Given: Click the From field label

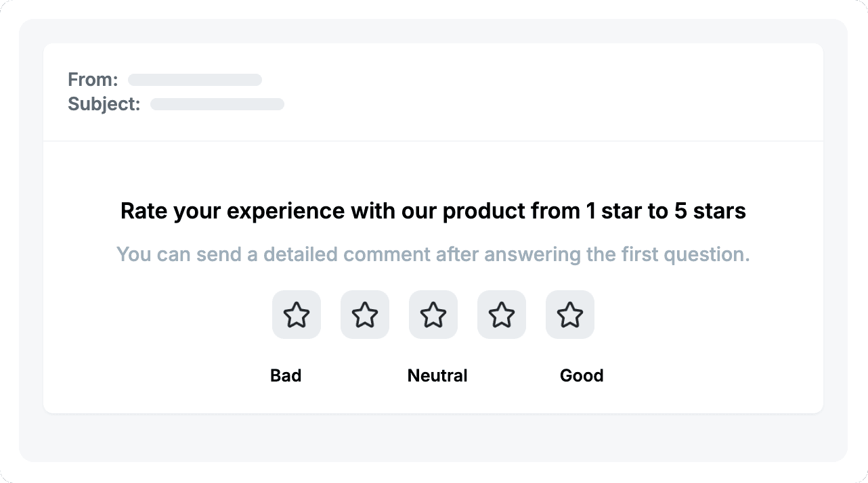Looking at the screenshot, I should (x=93, y=80).
